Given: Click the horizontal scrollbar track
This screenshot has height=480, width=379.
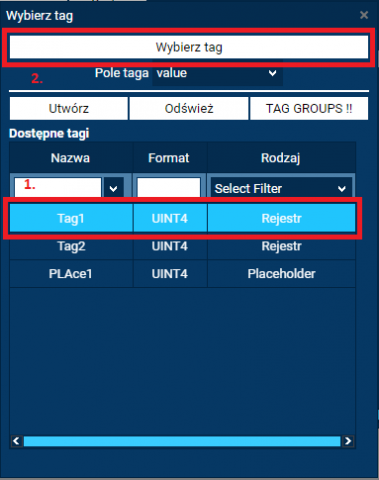Looking at the screenshot, I should point(182,441).
